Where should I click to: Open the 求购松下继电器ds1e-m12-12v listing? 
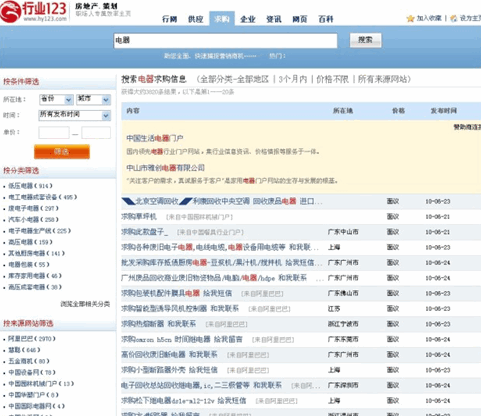point(184,401)
